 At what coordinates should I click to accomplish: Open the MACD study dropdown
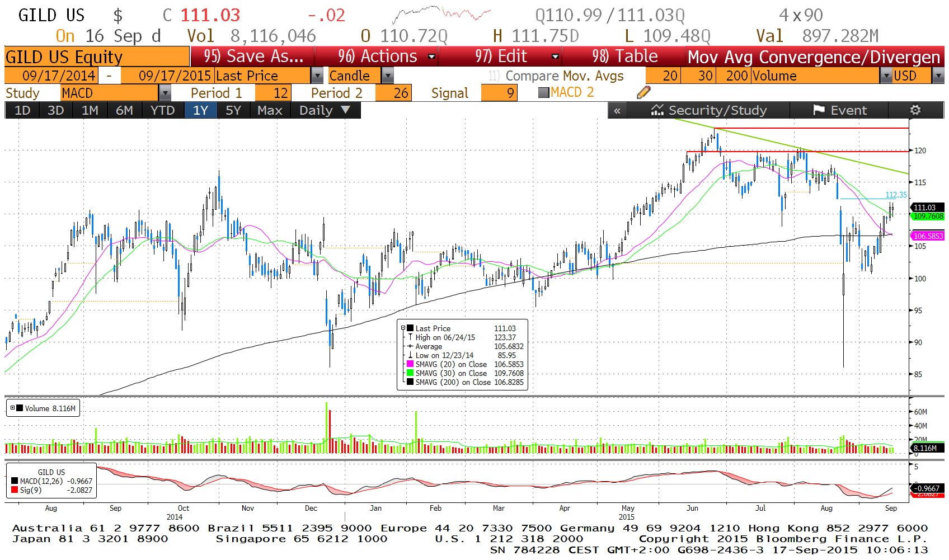pos(165,93)
